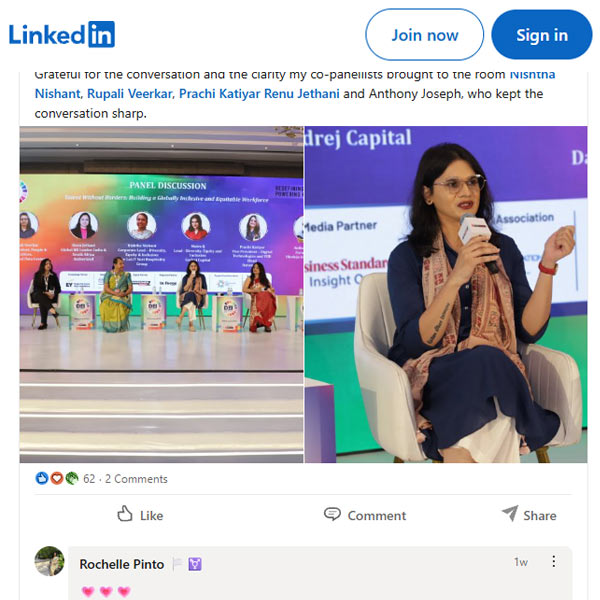Click the Comment speech bubble icon
Viewport: 600px width, 600px height.
(x=332, y=514)
